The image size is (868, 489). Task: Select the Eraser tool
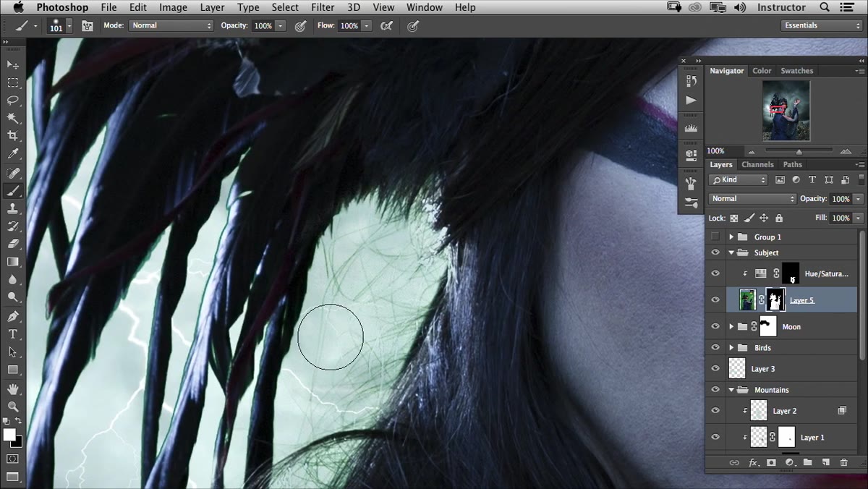[13, 244]
